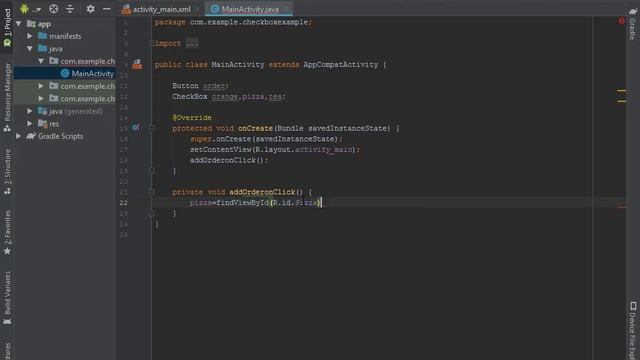The image size is (640, 360).
Task: Click the Favorites star icon
Action: click(x=7, y=251)
